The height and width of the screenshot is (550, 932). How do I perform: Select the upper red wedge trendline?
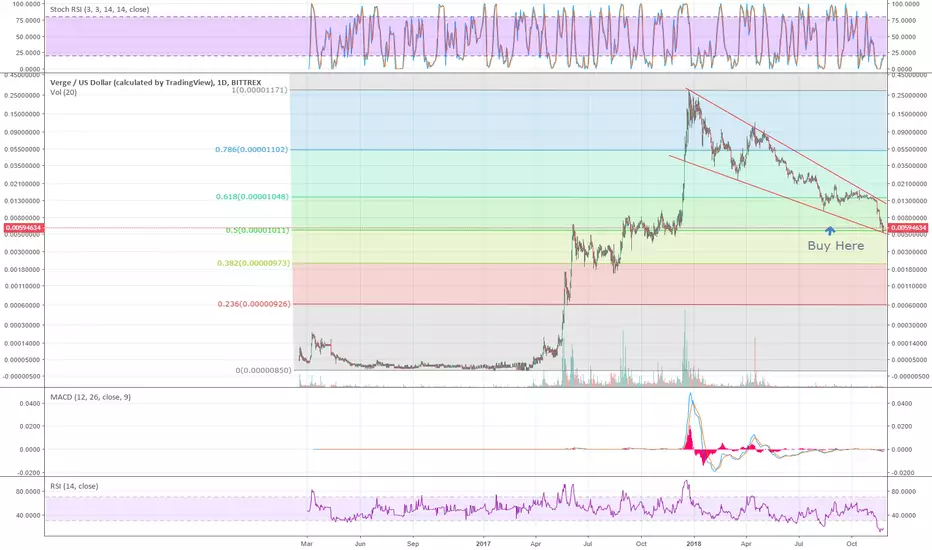(x=785, y=146)
